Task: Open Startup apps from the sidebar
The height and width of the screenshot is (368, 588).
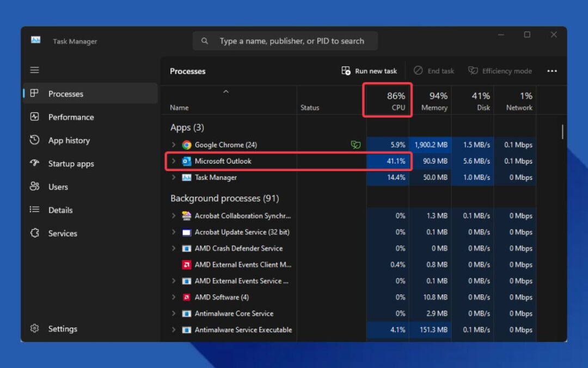Action: (x=34, y=164)
